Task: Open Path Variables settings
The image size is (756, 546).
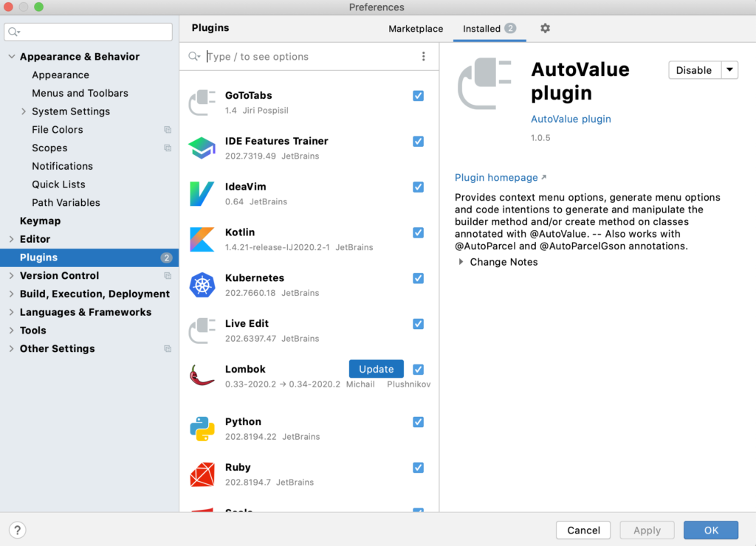Action: pos(66,202)
